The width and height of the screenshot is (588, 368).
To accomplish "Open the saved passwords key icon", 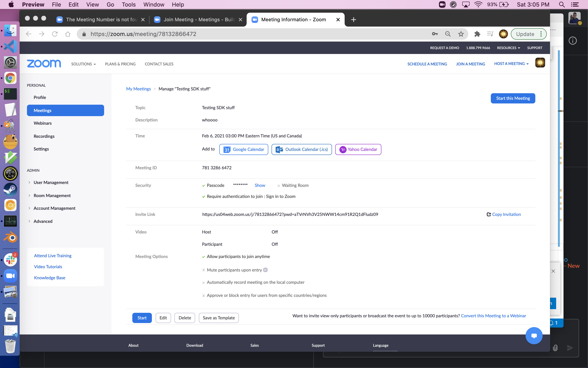I will 435,34.
